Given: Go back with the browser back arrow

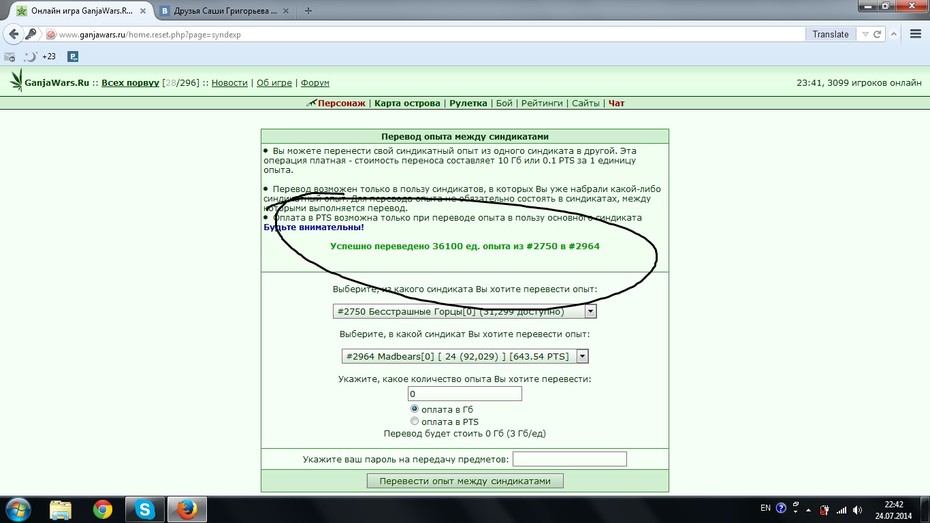Looking at the screenshot, I should click(x=14, y=34).
